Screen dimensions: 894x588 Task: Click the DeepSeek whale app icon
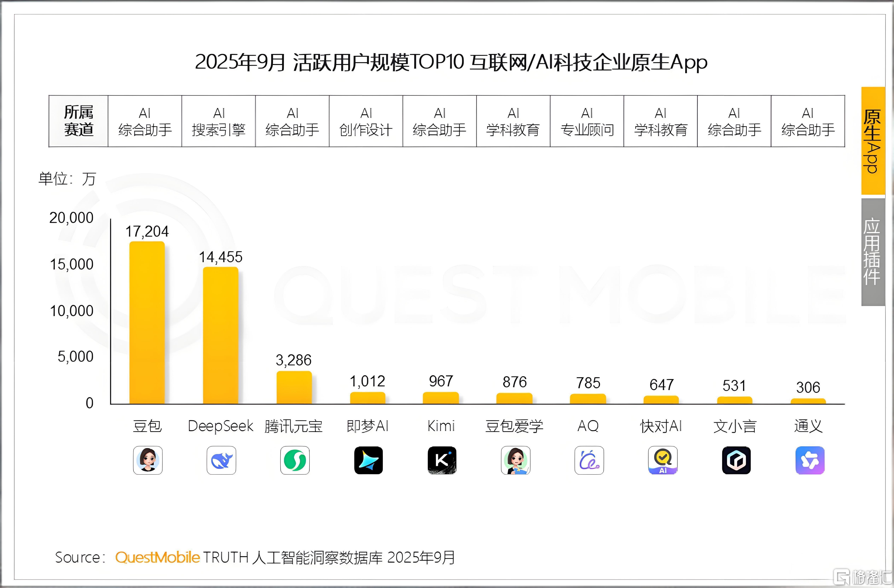221,460
